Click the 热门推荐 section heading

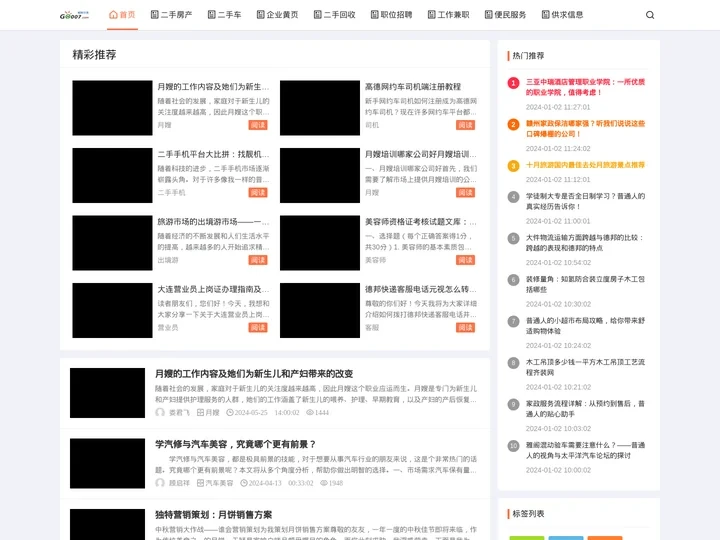pyautogui.click(x=528, y=56)
